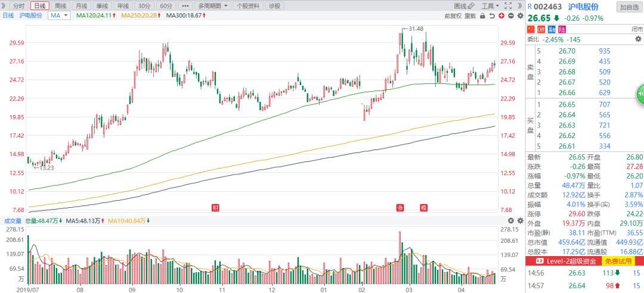Click the 个股资料 stock info button
Screen dimensions: 644x293
(x=247, y=5)
